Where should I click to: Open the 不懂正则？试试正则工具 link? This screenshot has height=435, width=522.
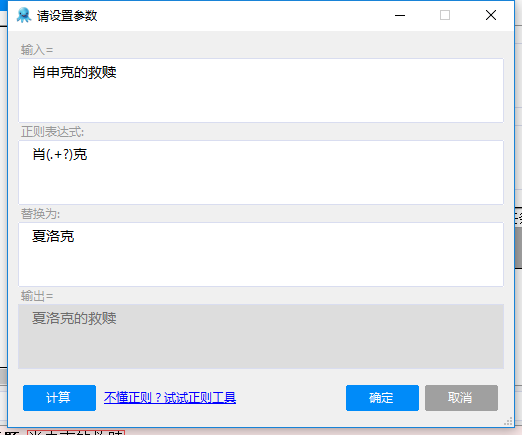click(x=170, y=398)
